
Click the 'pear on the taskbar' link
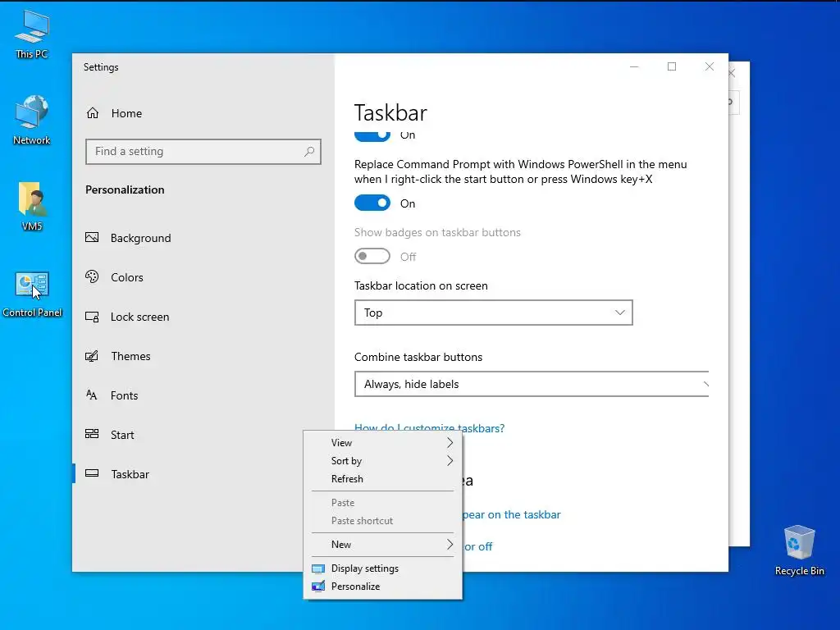(x=512, y=514)
